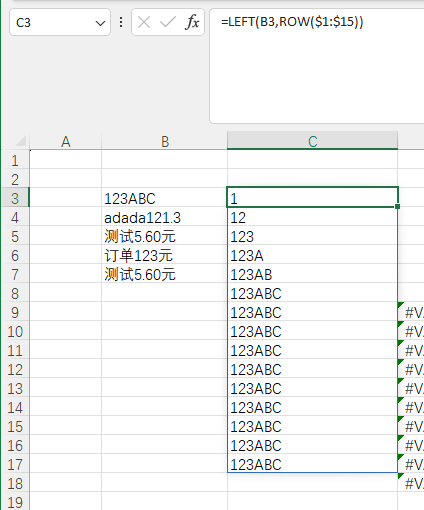This screenshot has width=424, height=510.
Task: Cancel the formula entry with X icon
Action: coord(144,23)
